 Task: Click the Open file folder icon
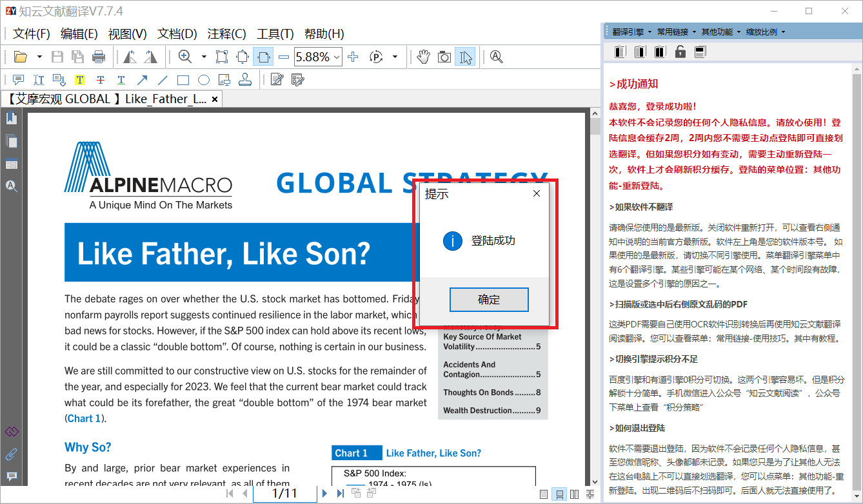click(21, 57)
